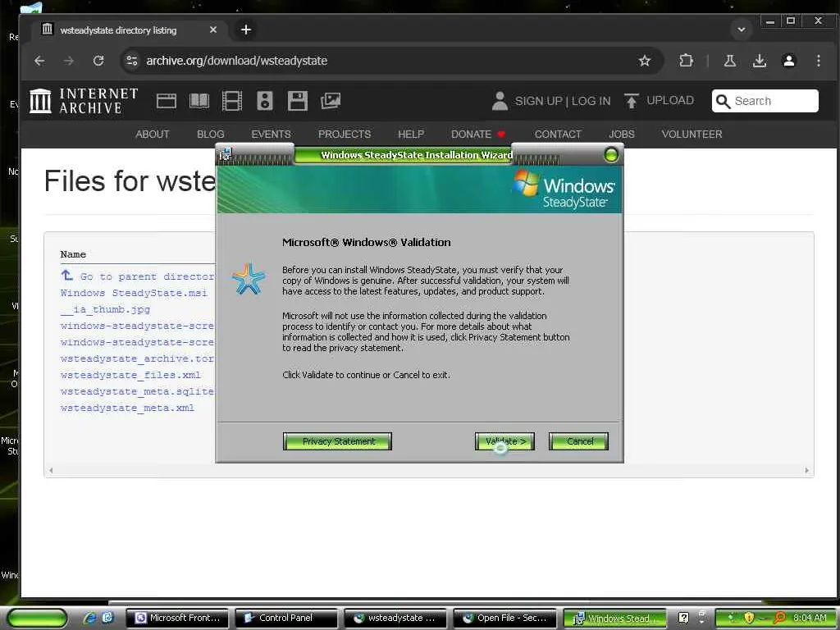The height and width of the screenshot is (630, 840).
Task: Switch to wsteadystate Chrome taskbar button
Action: click(x=396, y=618)
